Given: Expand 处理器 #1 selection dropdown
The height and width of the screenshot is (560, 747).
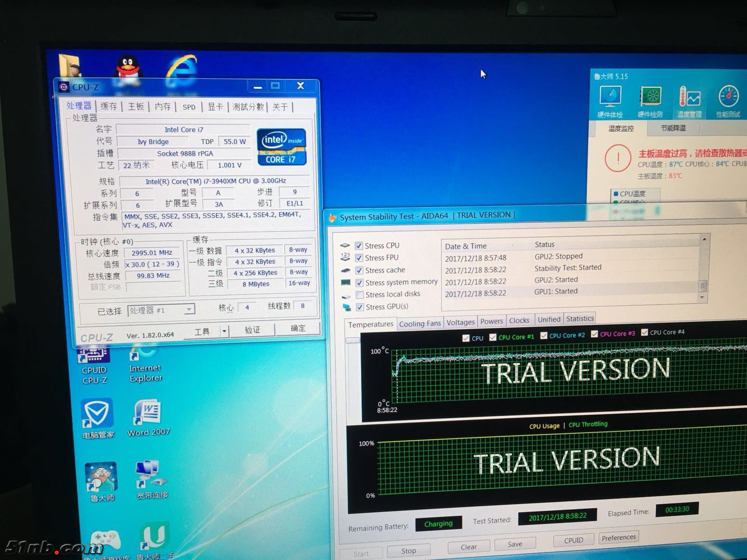Looking at the screenshot, I should click(189, 310).
